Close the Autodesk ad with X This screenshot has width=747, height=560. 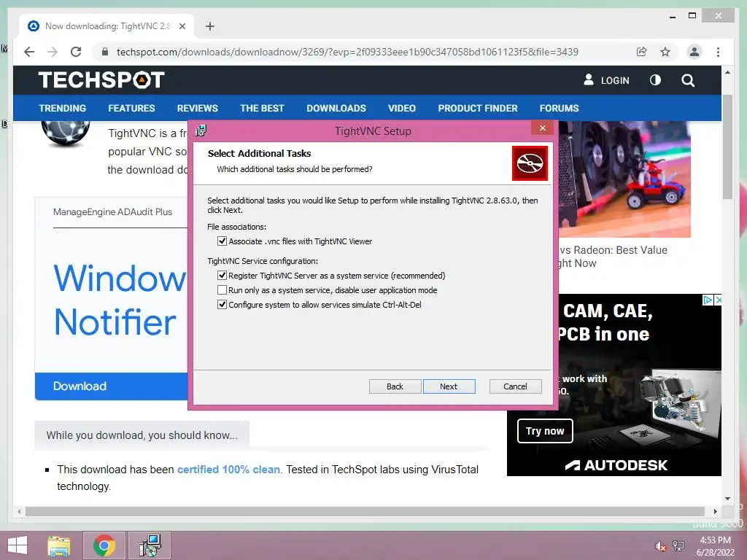719,300
